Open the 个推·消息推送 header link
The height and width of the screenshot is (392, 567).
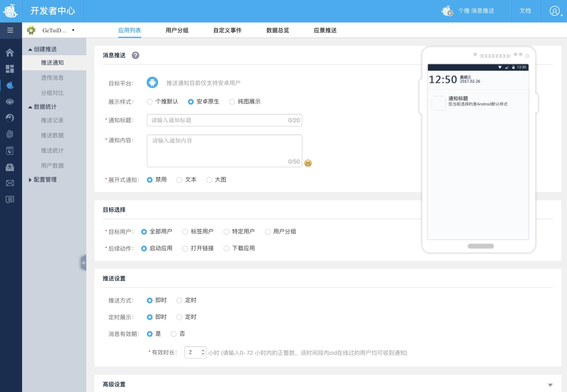(476, 11)
